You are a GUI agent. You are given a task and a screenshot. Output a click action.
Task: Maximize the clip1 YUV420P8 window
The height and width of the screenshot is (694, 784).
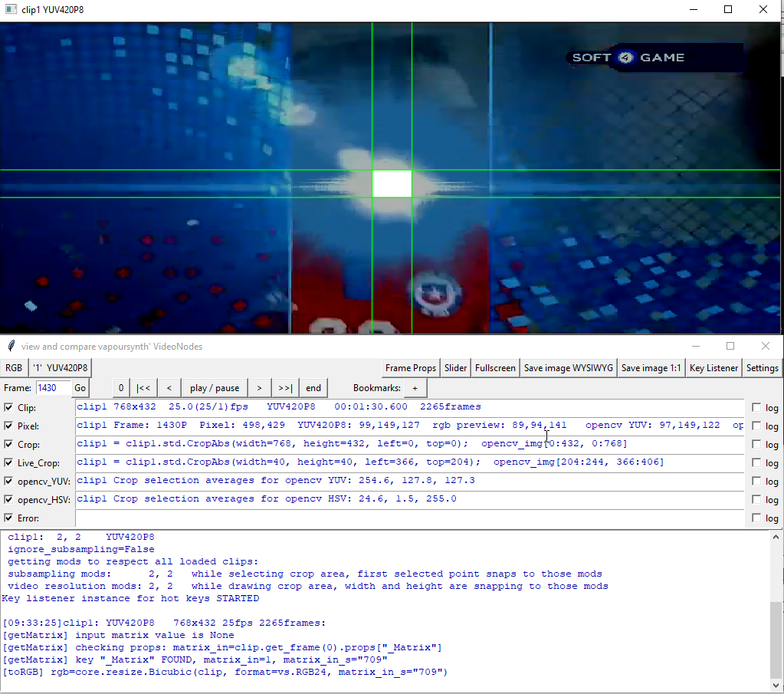click(x=728, y=9)
